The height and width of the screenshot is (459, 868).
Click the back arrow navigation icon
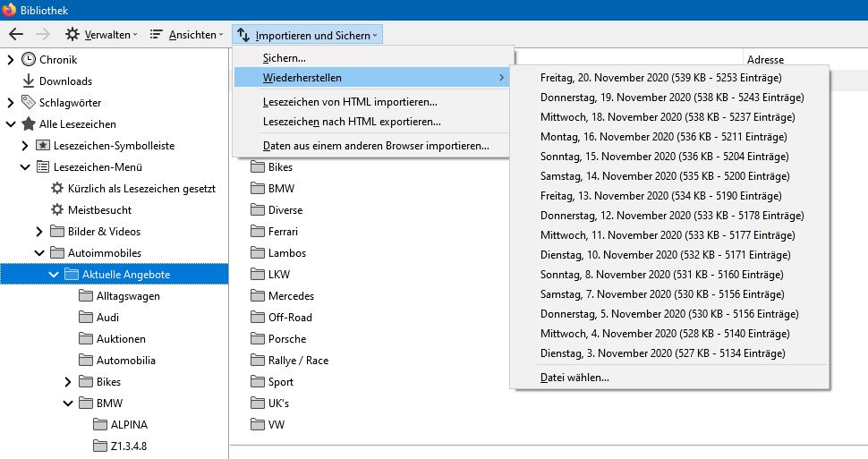pos(15,35)
